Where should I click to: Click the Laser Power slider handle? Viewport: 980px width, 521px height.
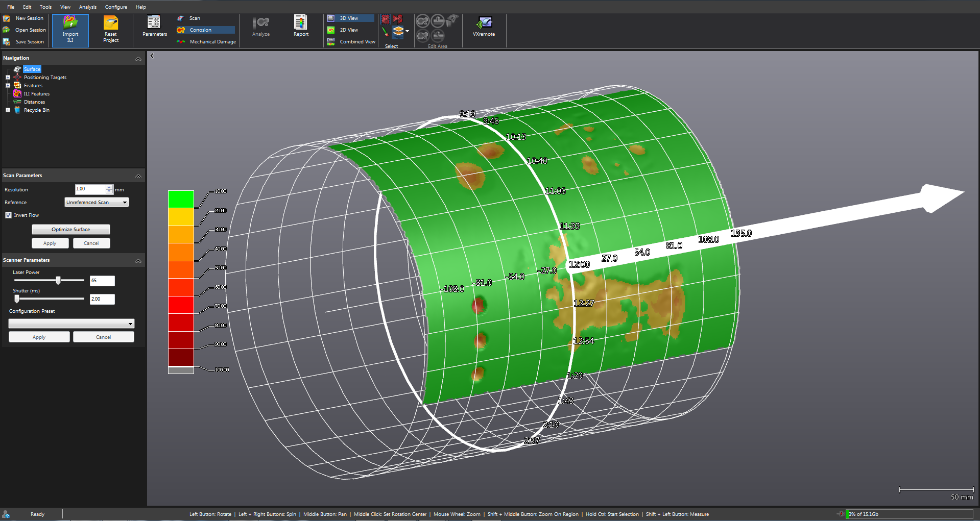[58, 280]
